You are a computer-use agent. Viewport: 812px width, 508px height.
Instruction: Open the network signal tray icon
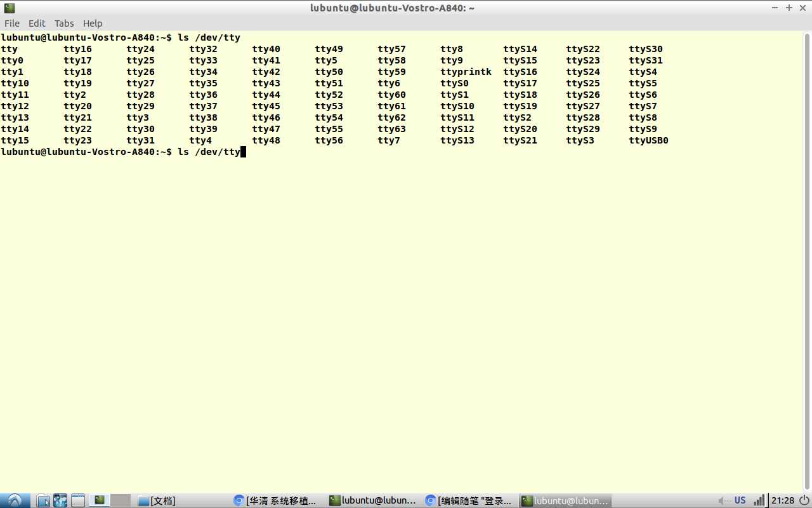point(759,500)
